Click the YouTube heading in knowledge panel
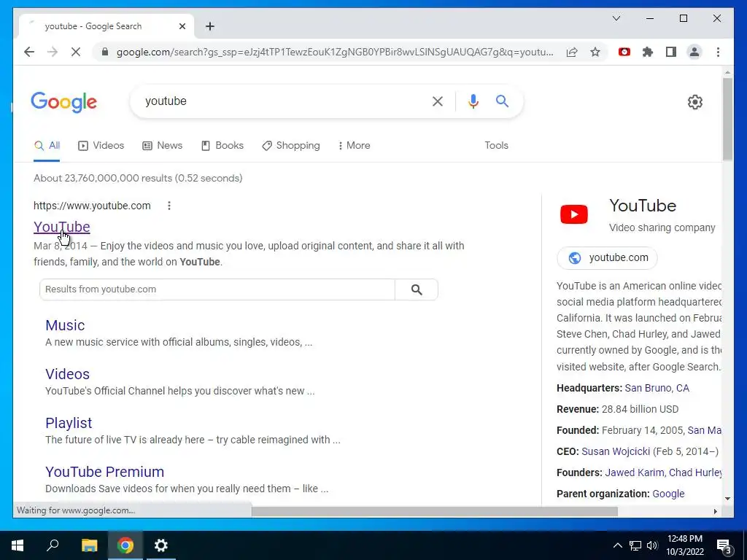 (x=643, y=206)
